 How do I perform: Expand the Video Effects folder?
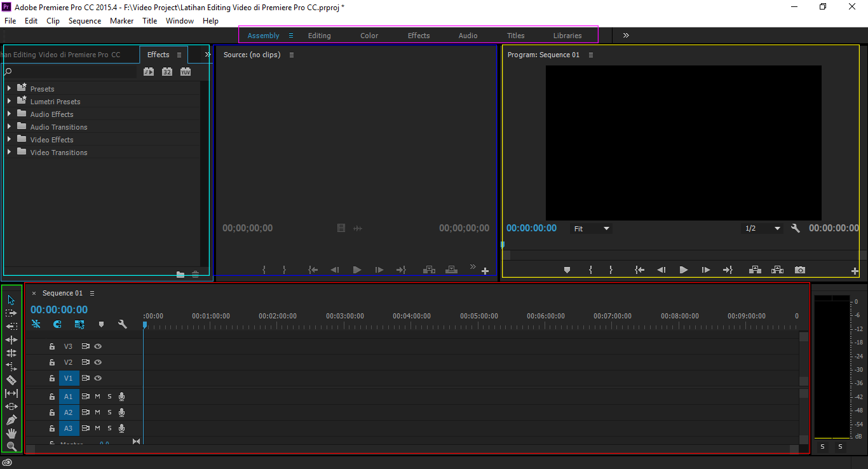pos(9,139)
